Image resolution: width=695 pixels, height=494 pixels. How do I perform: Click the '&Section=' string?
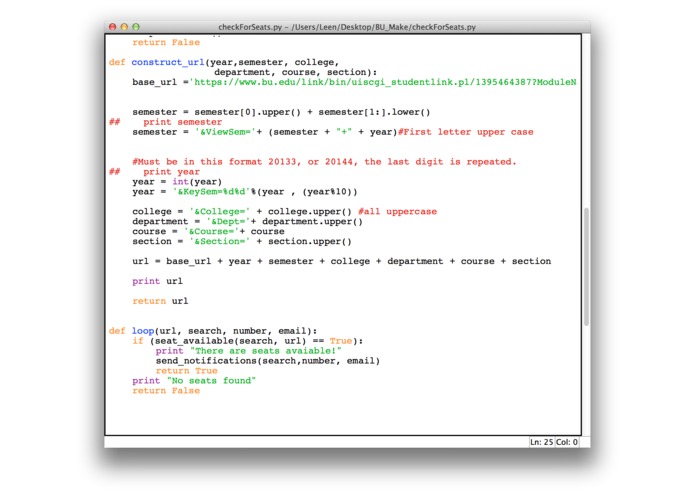pyautogui.click(x=220, y=241)
